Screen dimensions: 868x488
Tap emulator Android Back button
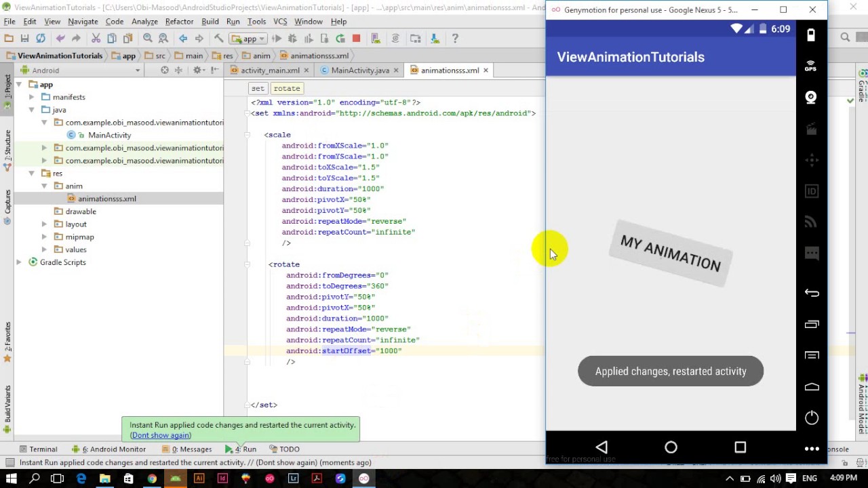coord(601,447)
